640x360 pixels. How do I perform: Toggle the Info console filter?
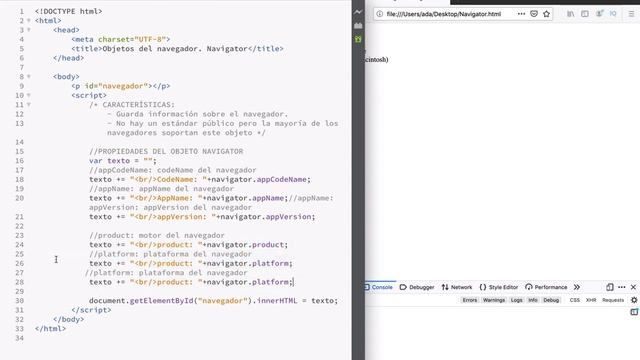[533, 300]
